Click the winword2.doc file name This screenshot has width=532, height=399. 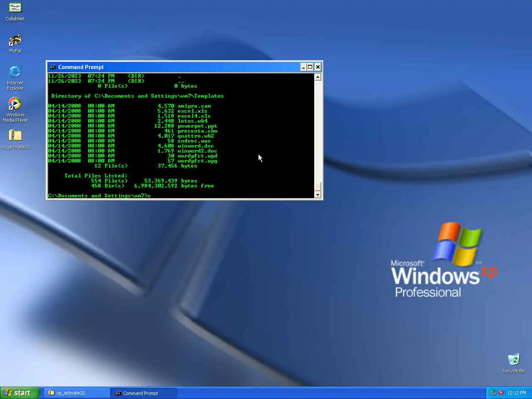197,151
